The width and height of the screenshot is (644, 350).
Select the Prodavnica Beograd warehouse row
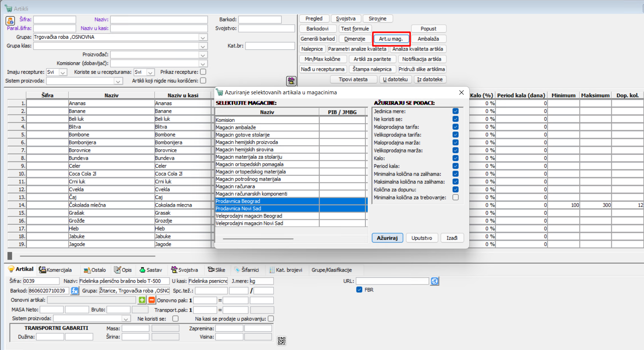click(x=291, y=201)
